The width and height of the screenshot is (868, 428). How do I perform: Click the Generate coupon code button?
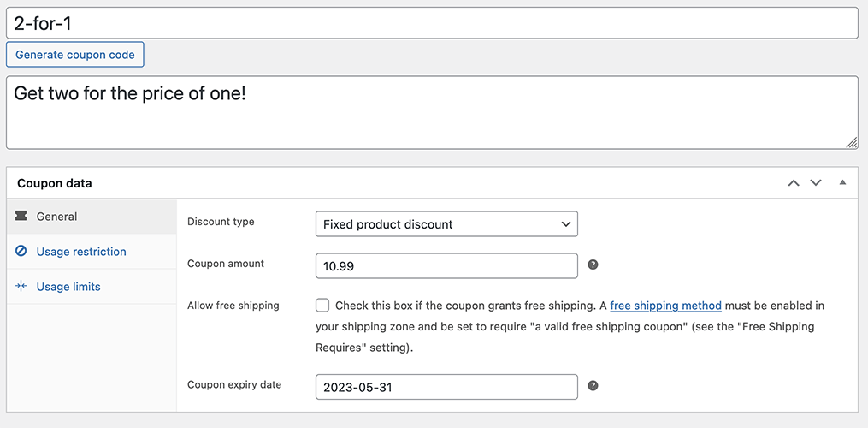74,54
